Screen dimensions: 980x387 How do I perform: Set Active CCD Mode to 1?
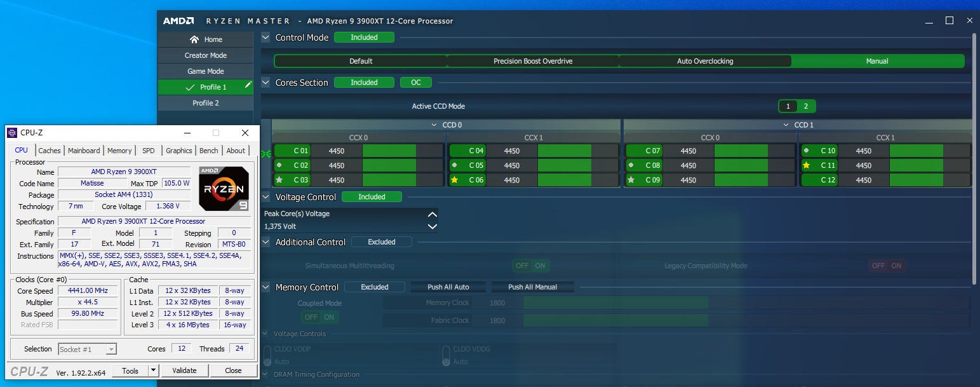click(x=788, y=107)
